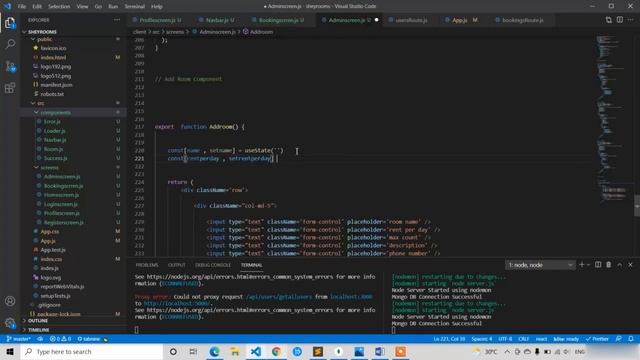Image resolution: width=640 pixels, height=360 pixels.
Task: Open the launch profile dropdown next to plus
Action: coord(588,265)
